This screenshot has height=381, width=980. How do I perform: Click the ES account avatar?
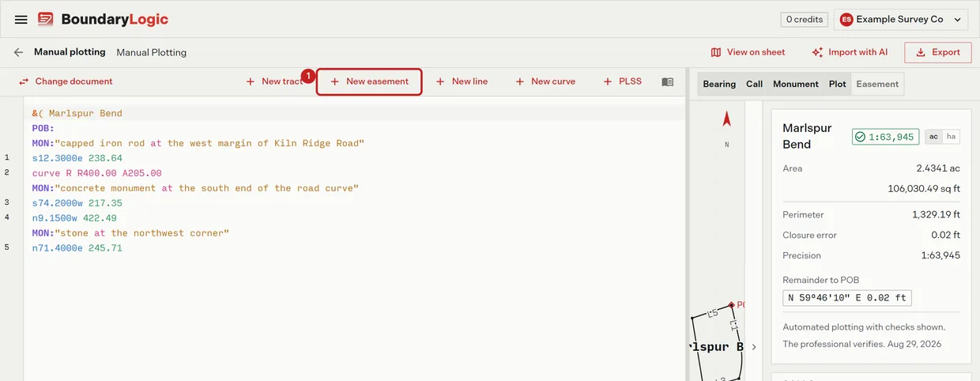(x=846, y=20)
